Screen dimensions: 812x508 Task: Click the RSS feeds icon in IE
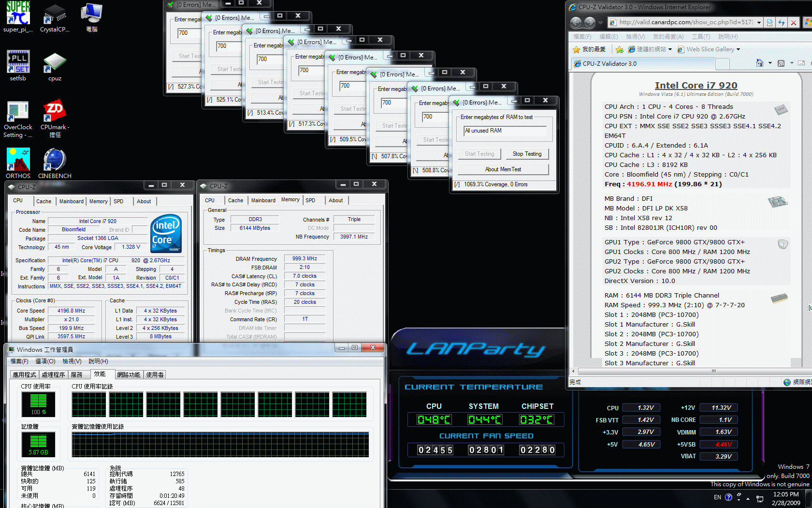(781, 63)
